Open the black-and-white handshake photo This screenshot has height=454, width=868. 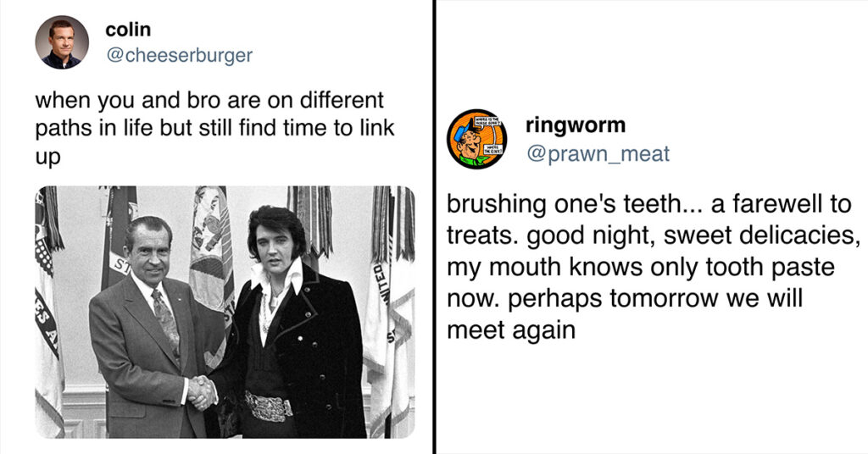pos(225,312)
